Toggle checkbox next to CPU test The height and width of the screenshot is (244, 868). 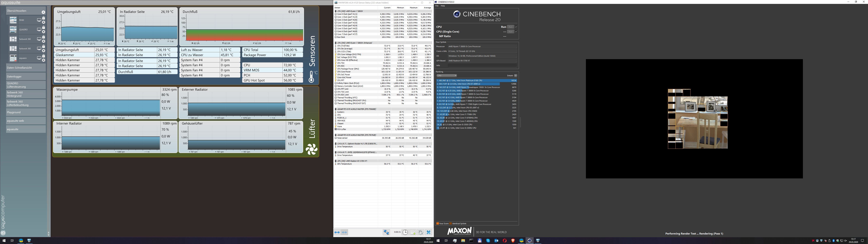coord(516,27)
